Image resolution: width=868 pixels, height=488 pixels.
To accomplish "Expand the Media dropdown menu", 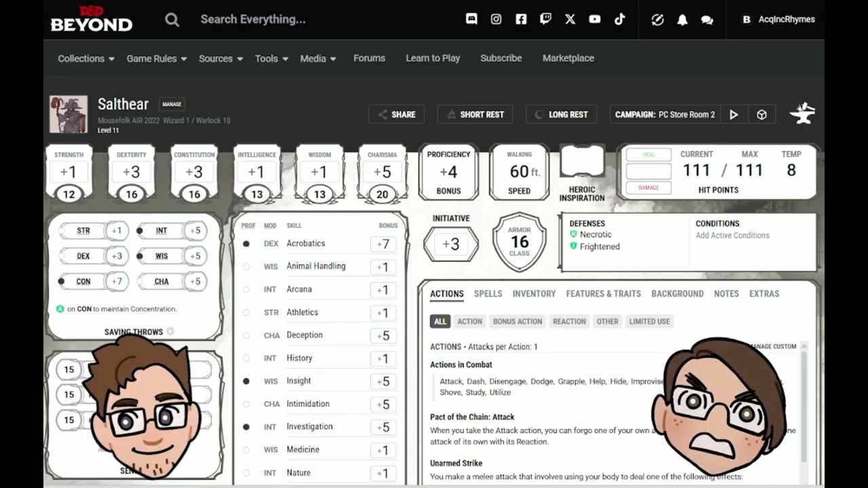I will [319, 58].
